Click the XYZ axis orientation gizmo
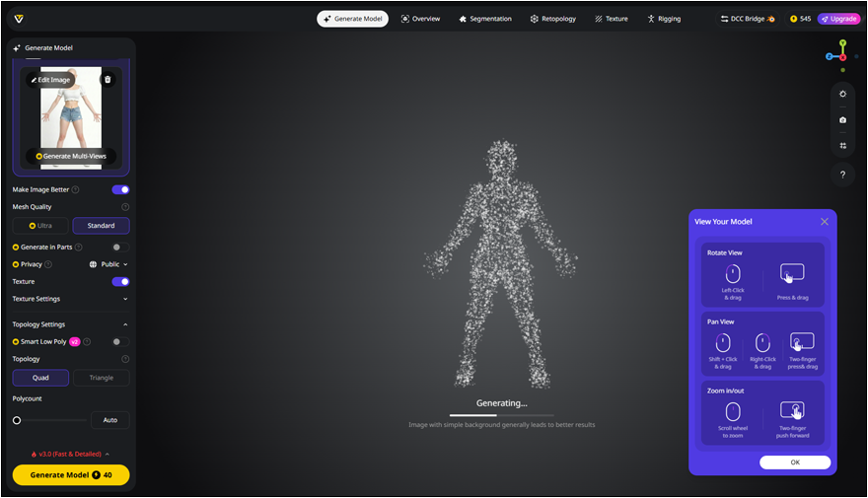Image resolution: width=868 pixels, height=498 pixels. [x=841, y=53]
